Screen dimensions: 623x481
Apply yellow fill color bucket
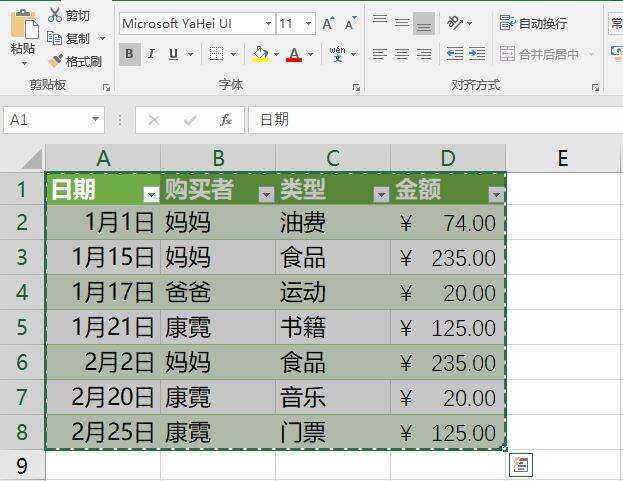[260, 54]
